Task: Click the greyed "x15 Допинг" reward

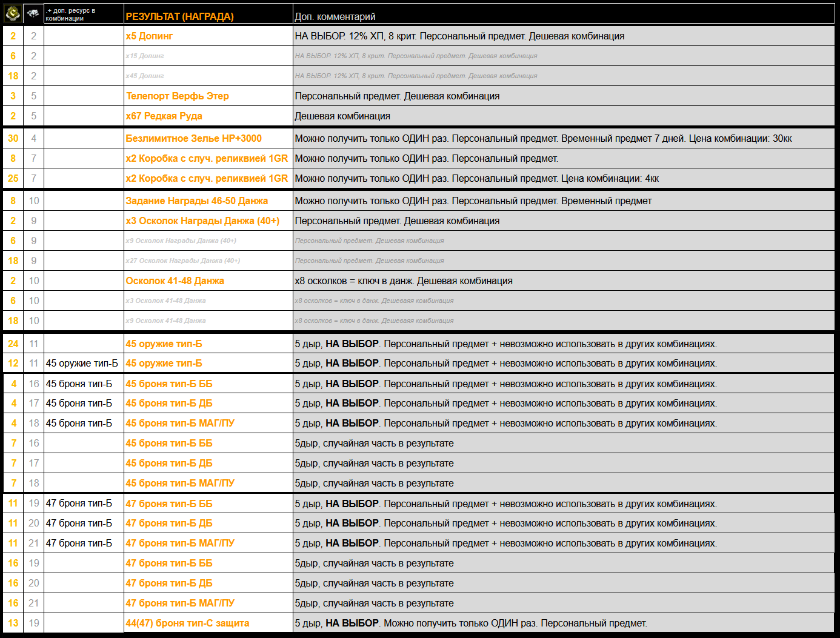Action: click(x=145, y=56)
